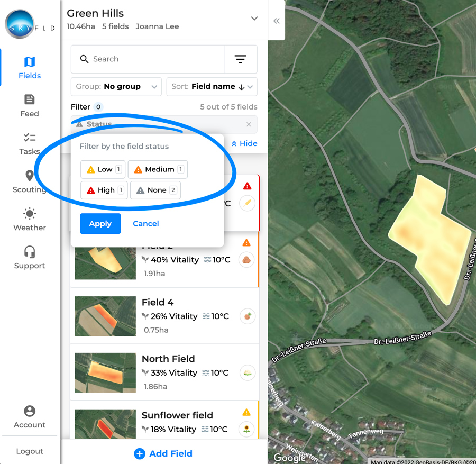Open the Field 4 thumbnail
Image resolution: width=476 pixels, height=464 pixels.
[x=105, y=316]
